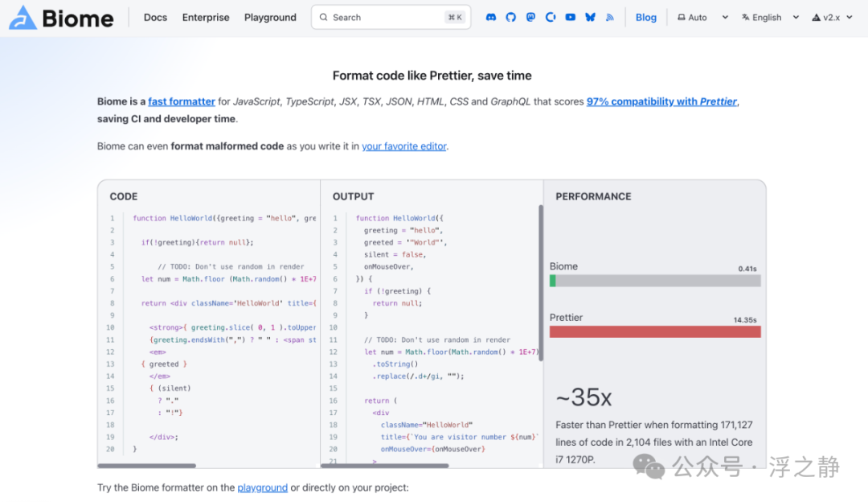Open the Blog link in the header
The height and width of the screenshot is (502, 868).
[646, 17]
